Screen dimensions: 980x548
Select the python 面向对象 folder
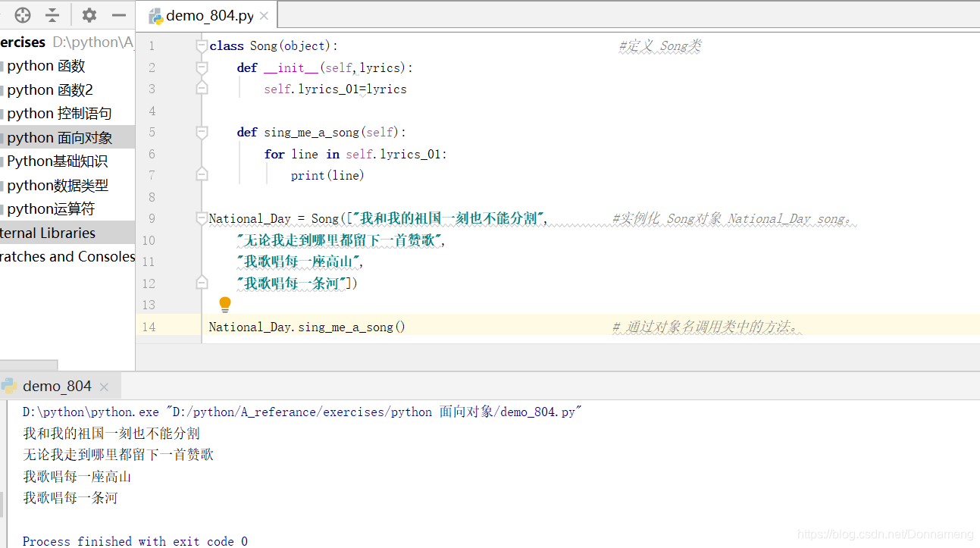(x=60, y=137)
